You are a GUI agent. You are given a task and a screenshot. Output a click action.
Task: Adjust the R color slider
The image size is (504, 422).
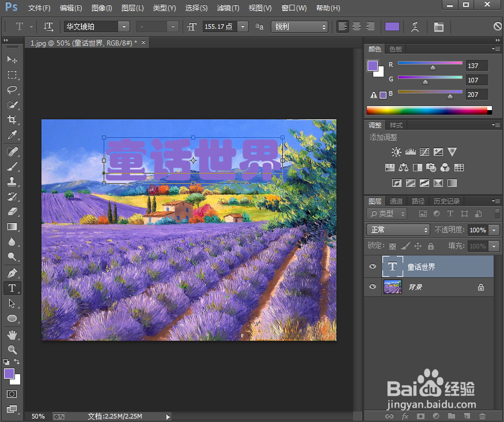[x=433, y=67]
